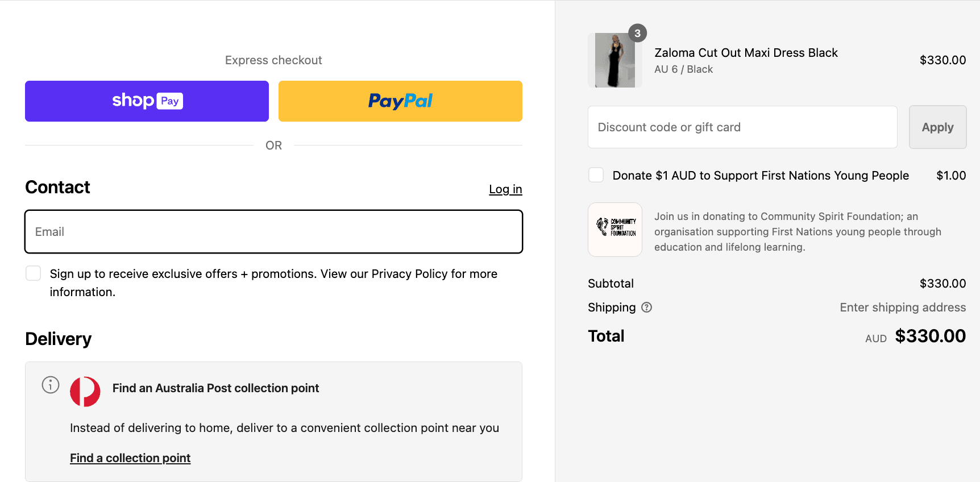
Task: Click the Community Spirit Foundation logo
Action: click(x=615, y=230)
